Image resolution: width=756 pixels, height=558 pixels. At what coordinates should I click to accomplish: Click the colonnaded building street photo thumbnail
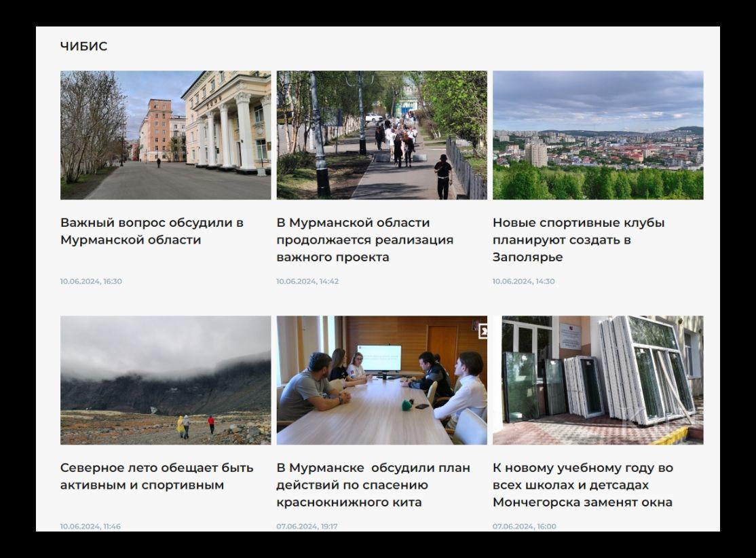point(166,135)
